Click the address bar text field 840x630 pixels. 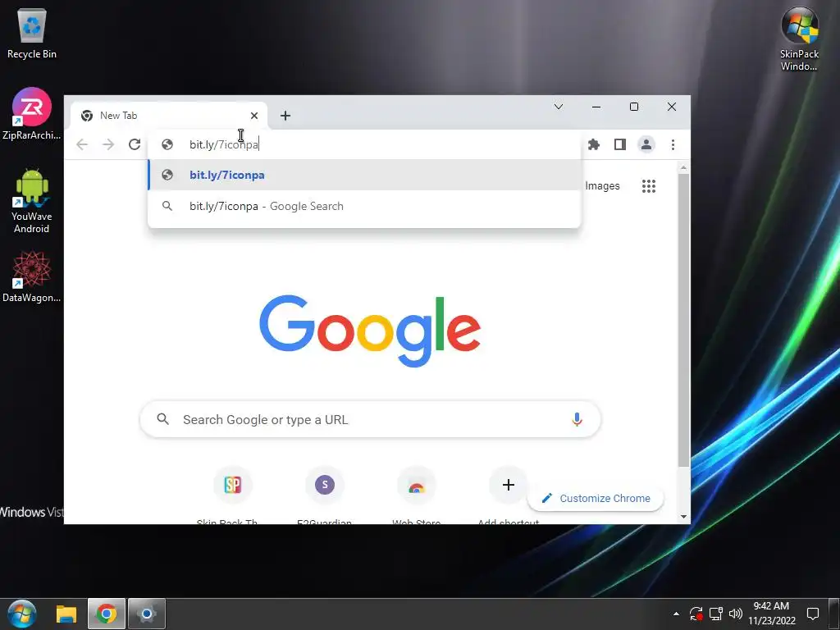coord(364,144)
